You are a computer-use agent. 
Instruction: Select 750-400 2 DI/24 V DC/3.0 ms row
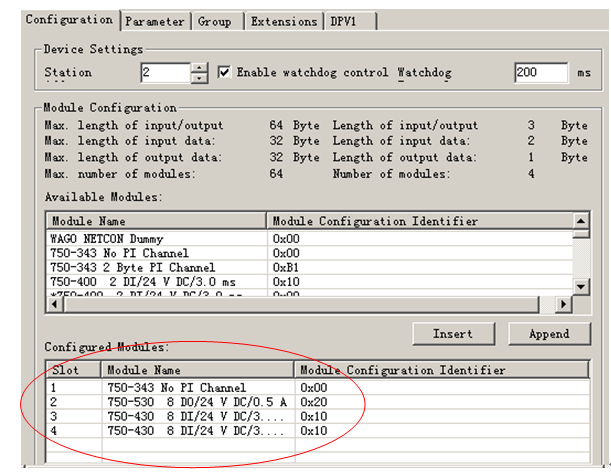pos(309,282)
